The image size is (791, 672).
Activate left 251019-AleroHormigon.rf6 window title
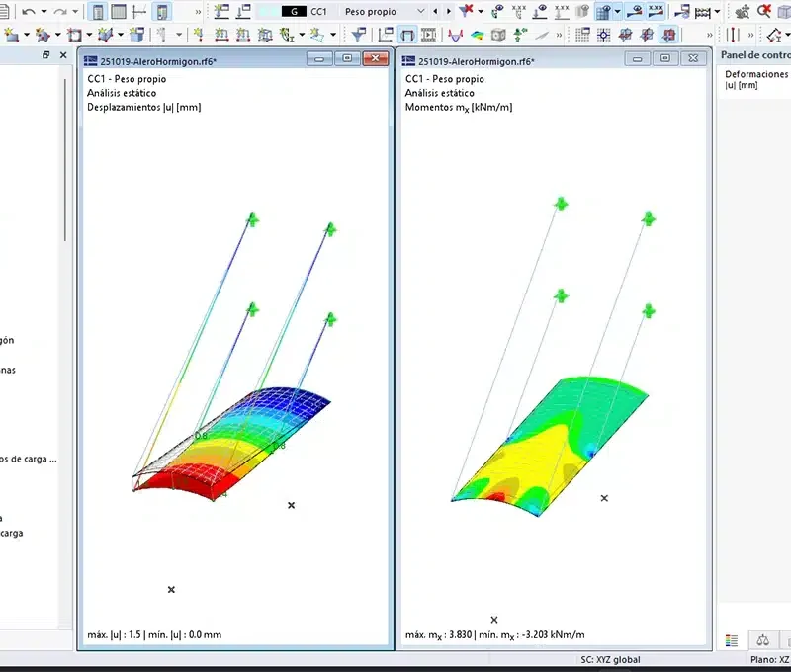[x=158, y=61]
